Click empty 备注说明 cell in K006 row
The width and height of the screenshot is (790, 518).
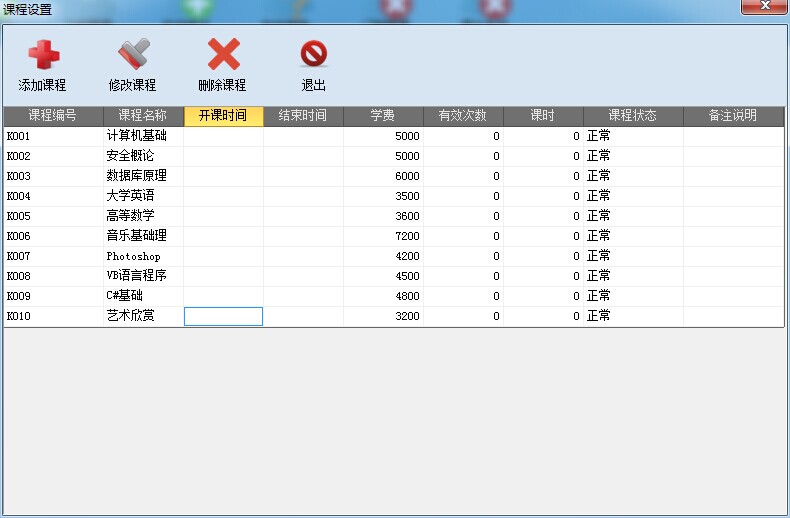point(734,236)
